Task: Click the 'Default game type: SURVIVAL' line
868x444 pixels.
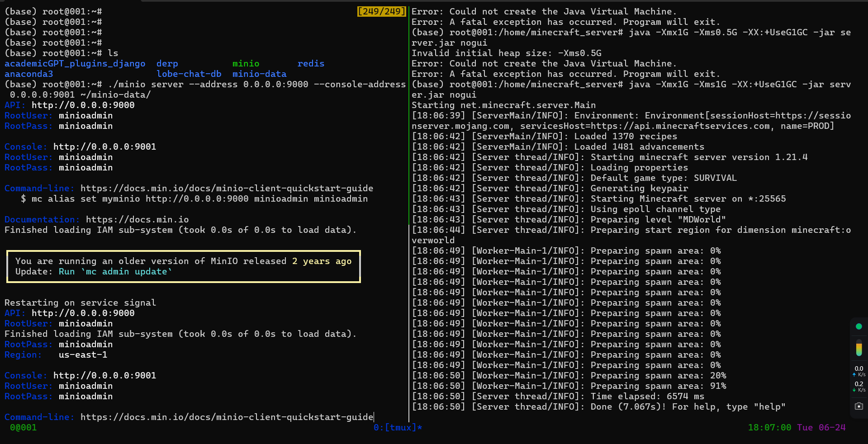Action: (x=574, y=178)
